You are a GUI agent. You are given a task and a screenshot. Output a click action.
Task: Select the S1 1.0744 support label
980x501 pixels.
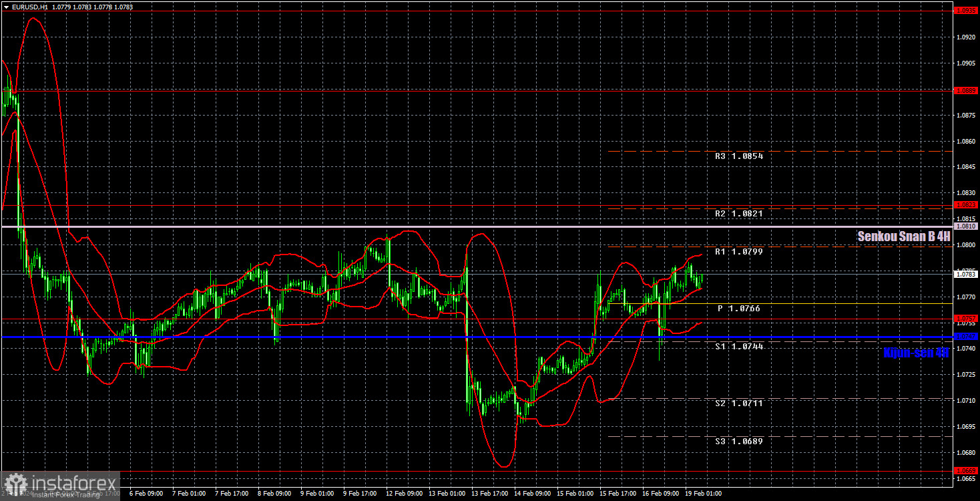click(x=739, y=347)
